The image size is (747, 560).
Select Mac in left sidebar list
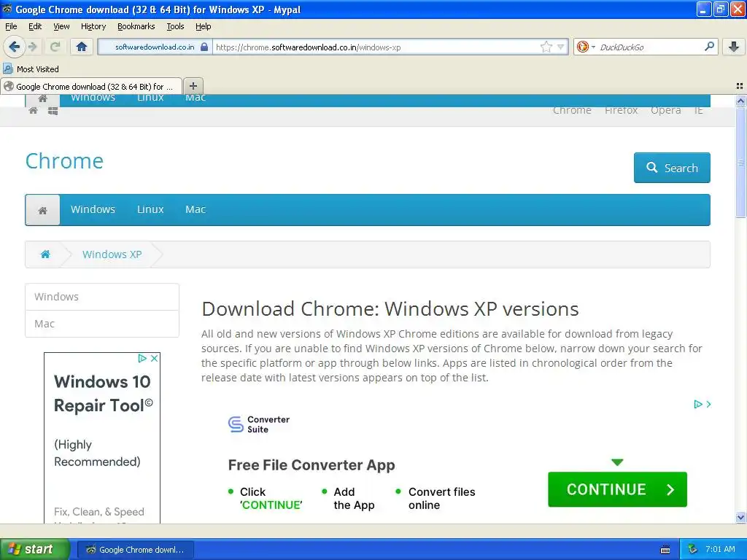tap(102, 324)
